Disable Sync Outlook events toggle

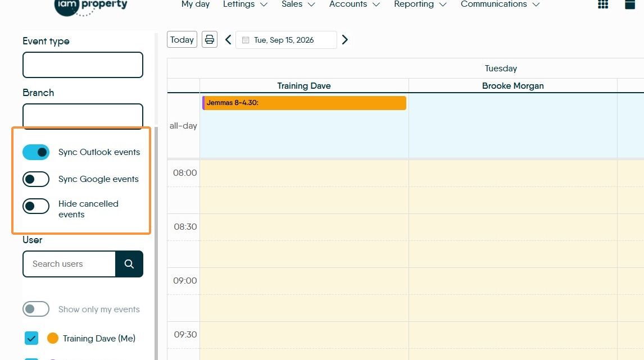[36, 152]
